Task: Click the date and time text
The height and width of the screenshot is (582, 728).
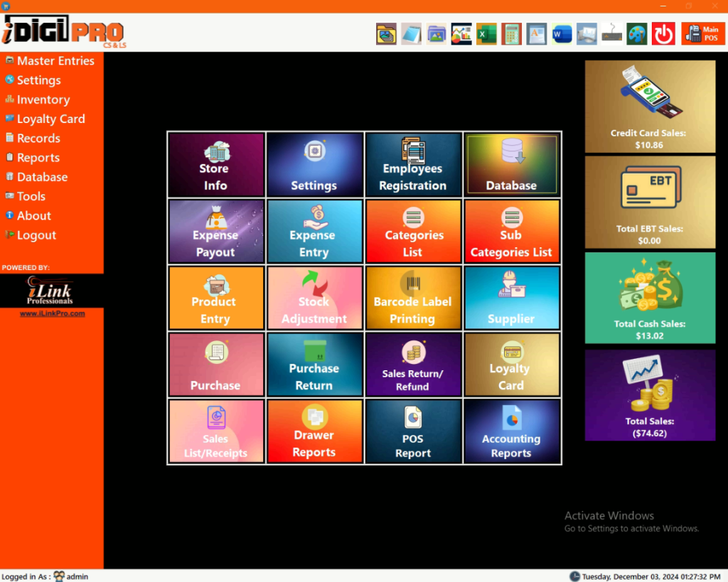Action: coord(651,576)
